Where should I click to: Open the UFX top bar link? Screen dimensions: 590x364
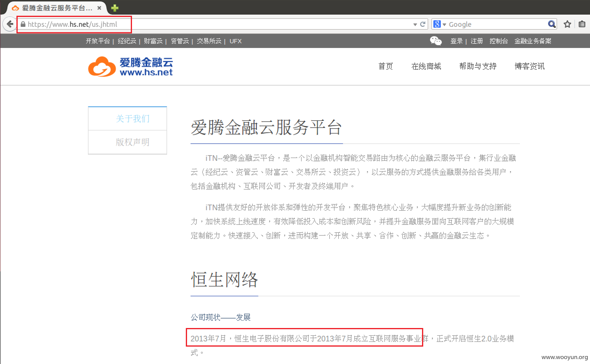(235, 41)
